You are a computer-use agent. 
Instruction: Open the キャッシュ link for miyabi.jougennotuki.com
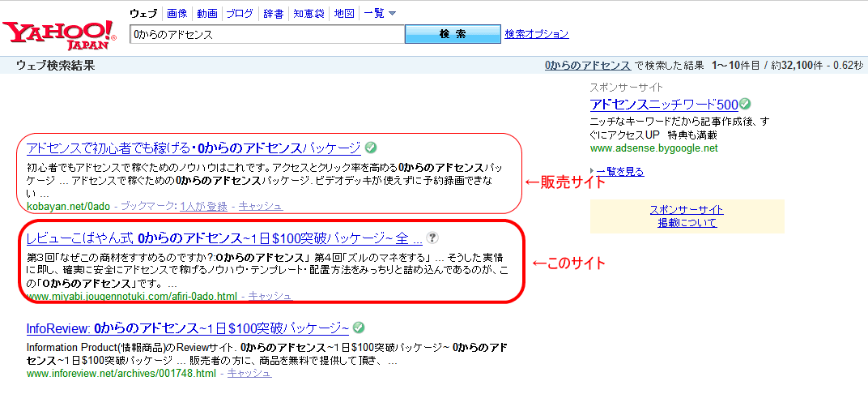[x=270, y=296]
